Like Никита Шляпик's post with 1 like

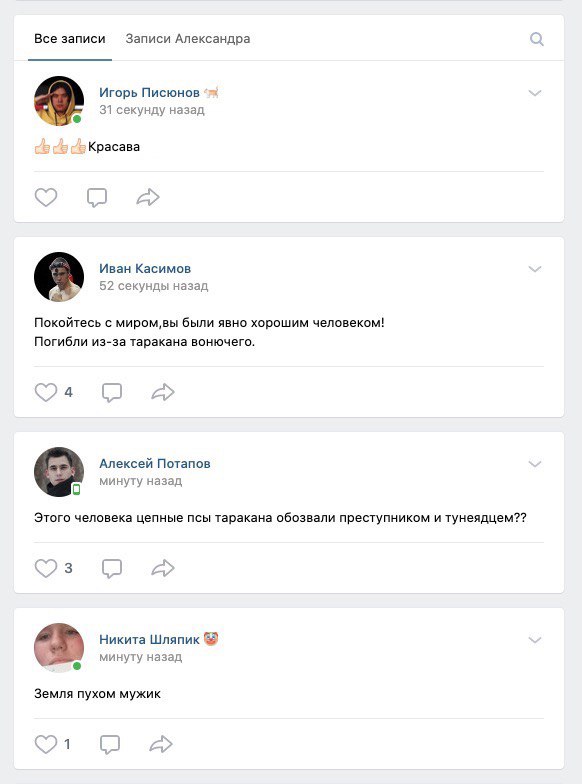(x=46, y=744)
